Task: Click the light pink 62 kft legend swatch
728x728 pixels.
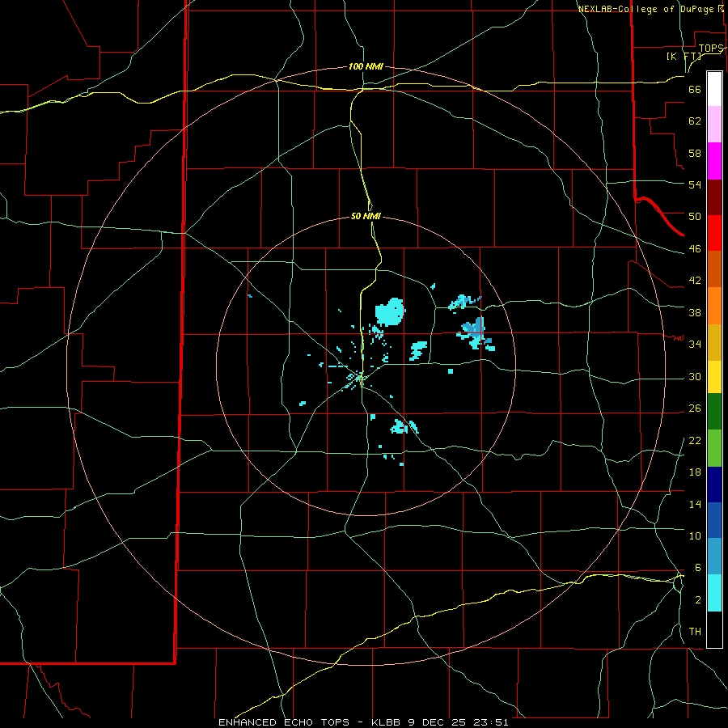Action: (x=714, y=125)
